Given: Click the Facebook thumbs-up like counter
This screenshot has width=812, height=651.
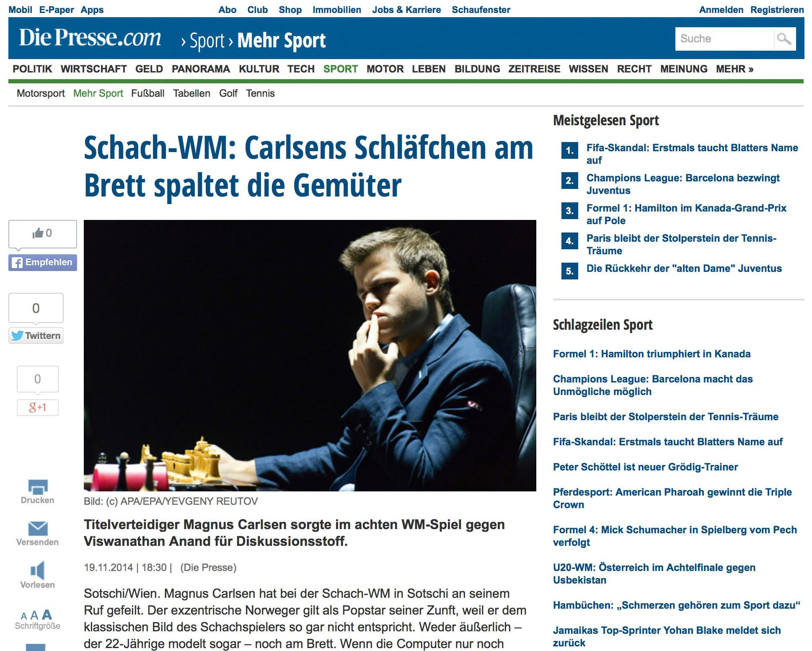Looking at the screenshot, I should point(43,233).
